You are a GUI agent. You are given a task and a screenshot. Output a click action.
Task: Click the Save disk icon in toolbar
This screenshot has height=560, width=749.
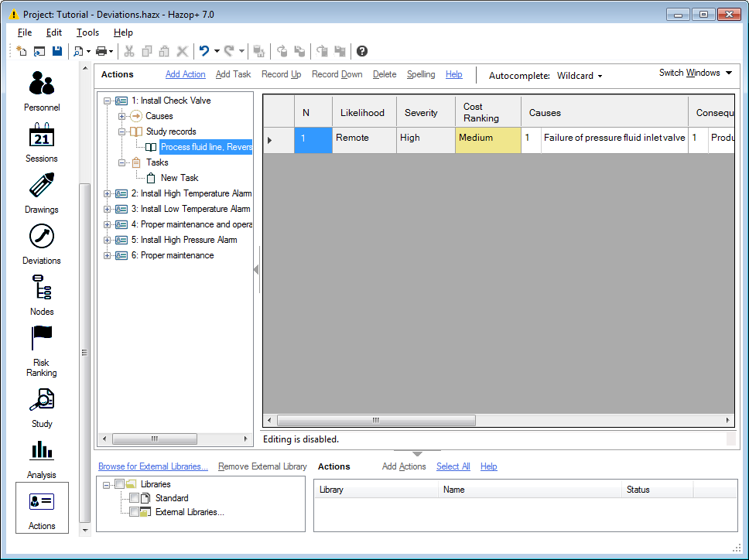(57, 51)
